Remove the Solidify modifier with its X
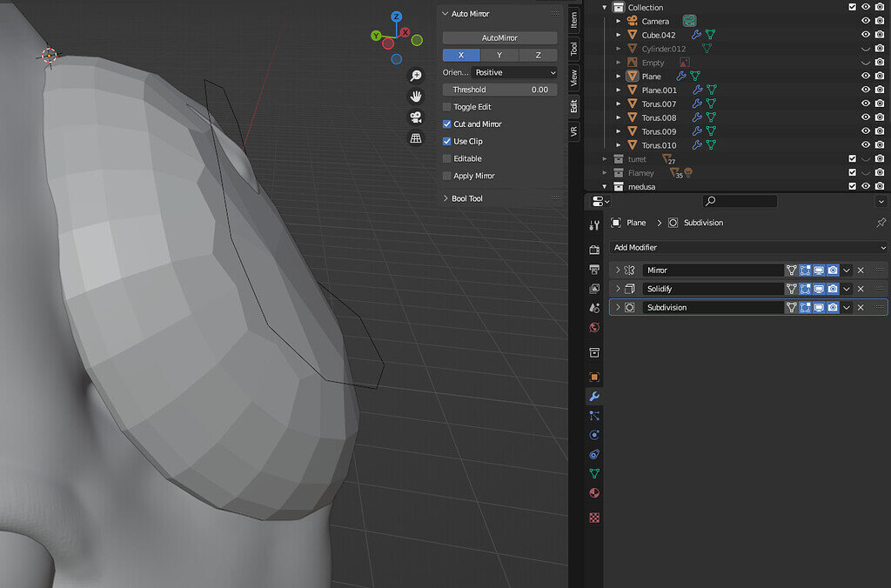Screen dimensions: 891x588 [x=860, y=288]
